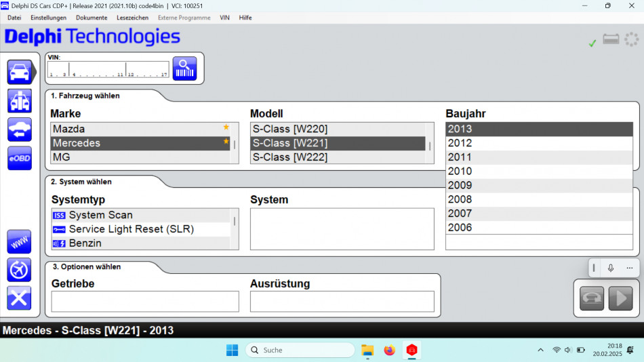Click the Externe Programme menu

184,18
